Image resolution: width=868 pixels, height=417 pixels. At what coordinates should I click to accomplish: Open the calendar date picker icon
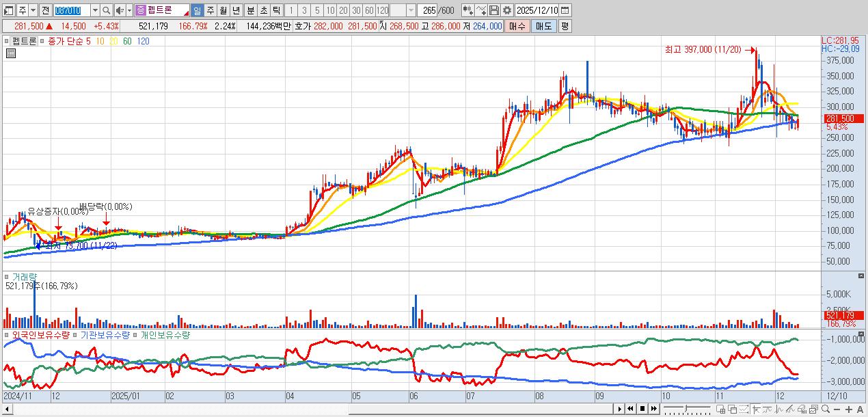[x=565, y=10]
